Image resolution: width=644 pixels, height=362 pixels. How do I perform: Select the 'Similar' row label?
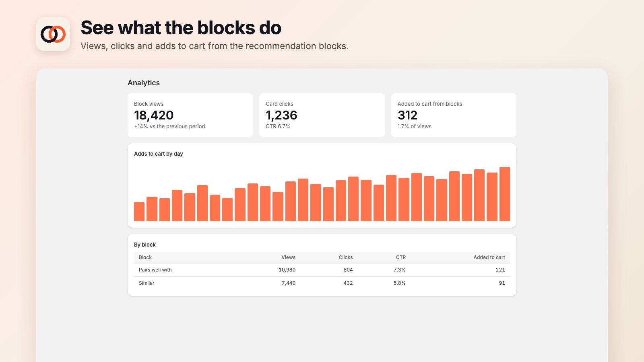[147, 283]
